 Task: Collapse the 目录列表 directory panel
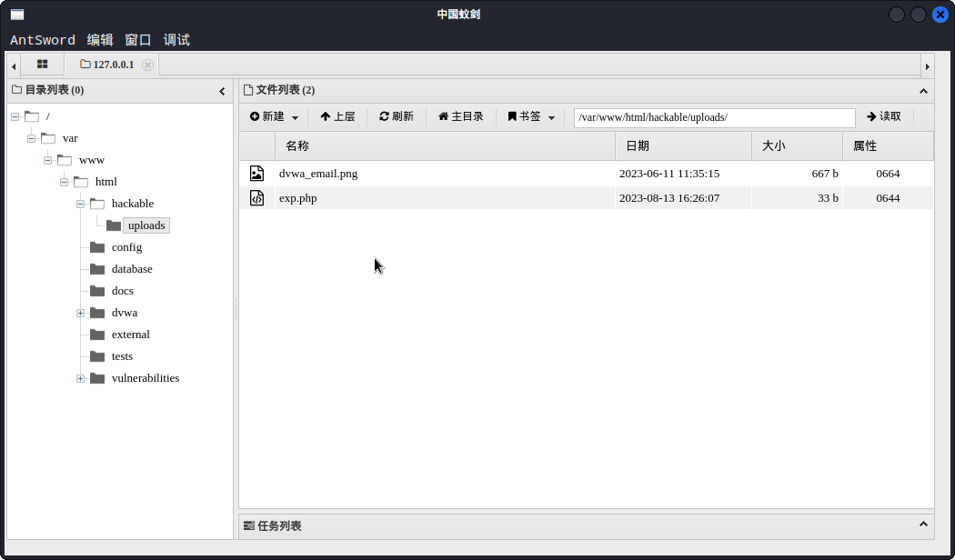tap(222, 91)
